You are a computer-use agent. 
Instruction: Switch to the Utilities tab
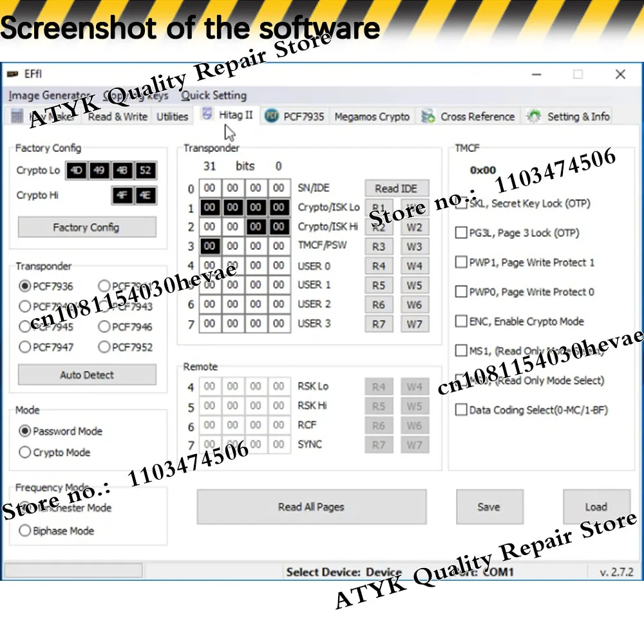[172, 117]
